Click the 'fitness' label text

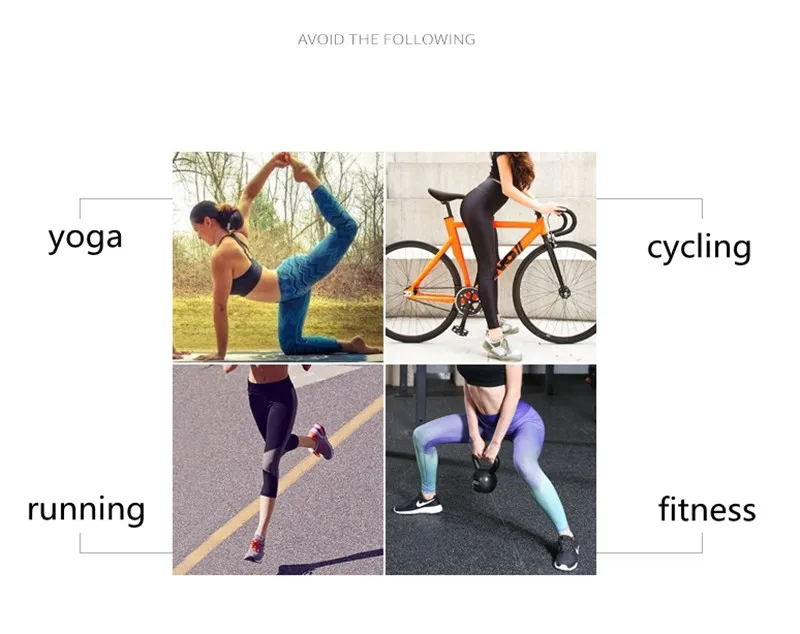coord(707,509)
